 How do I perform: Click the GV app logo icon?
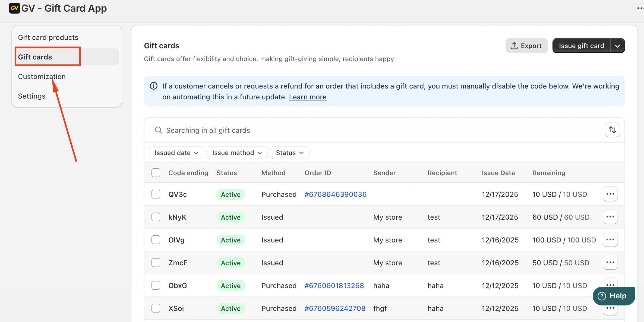tap(14, 8)
